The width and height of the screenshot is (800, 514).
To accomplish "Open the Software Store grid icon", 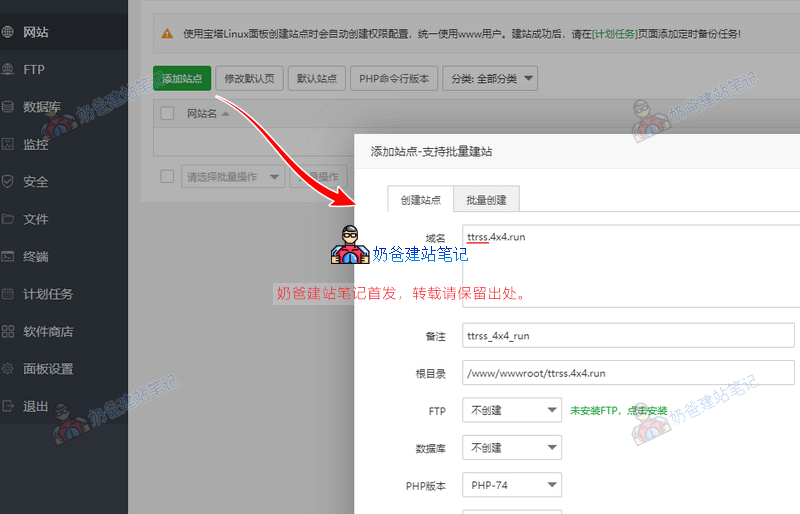I will point(8,331).
